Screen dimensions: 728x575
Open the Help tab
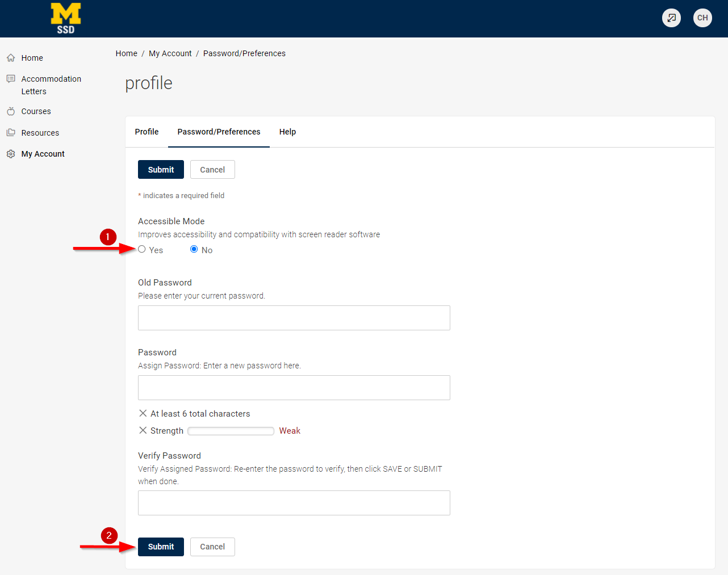pos(287,132)
